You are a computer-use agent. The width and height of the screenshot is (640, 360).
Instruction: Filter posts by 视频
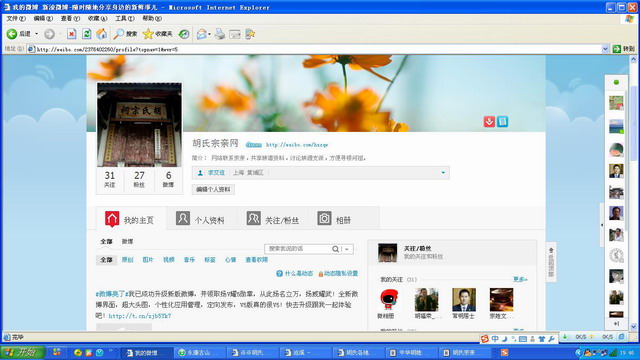(x=169, y=260)
